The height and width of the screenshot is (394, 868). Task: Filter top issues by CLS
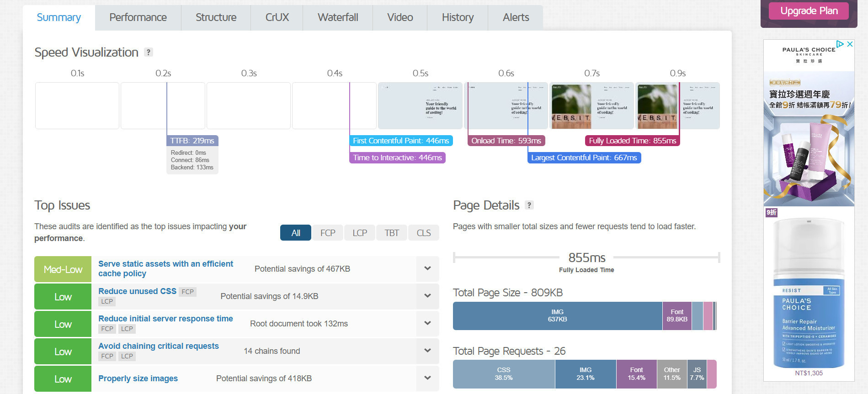point(424,233)
